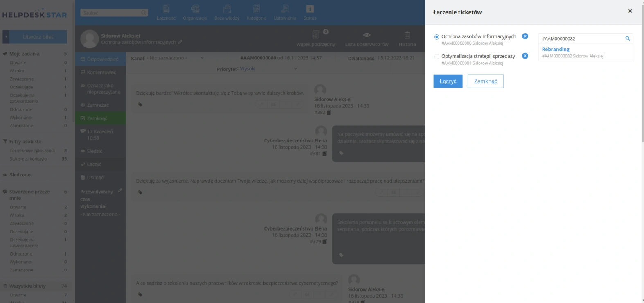Image resolution: width=644 pixels, height=303 pixels.
Task: Collapse sidebar with arrow beside Utwórz bilet
Action: click(x=6, y=37)
